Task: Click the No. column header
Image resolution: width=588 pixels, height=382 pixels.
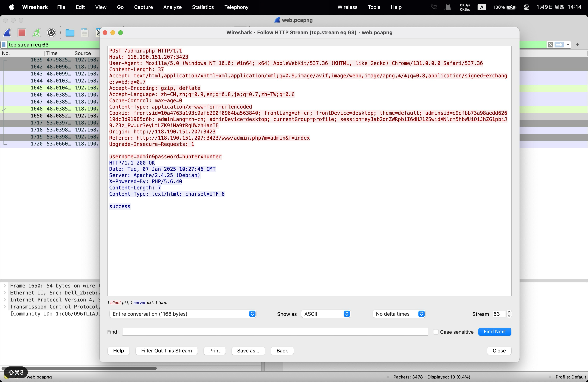Action: (22, 53)
